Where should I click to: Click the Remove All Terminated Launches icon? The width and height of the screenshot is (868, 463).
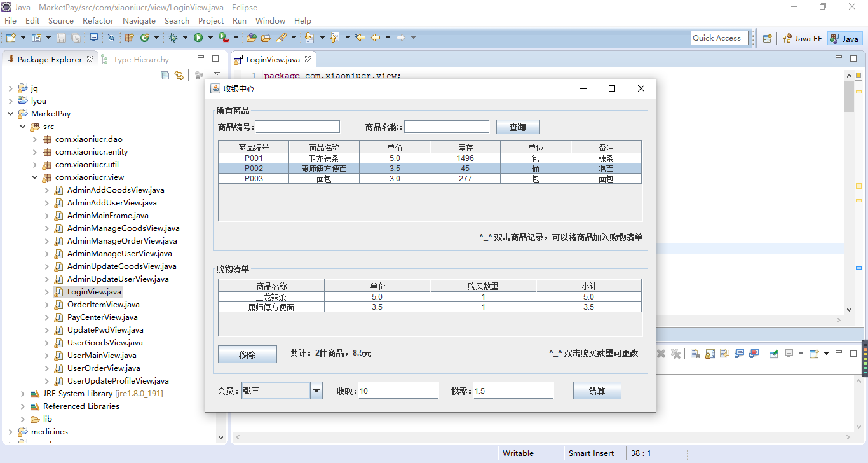(675, 354)
